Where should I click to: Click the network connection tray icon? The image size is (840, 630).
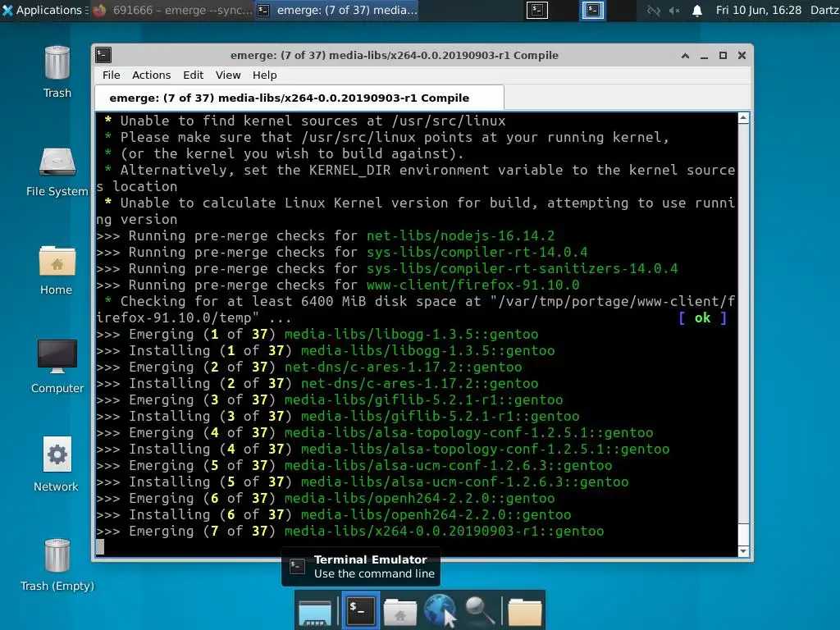point(654,10)
